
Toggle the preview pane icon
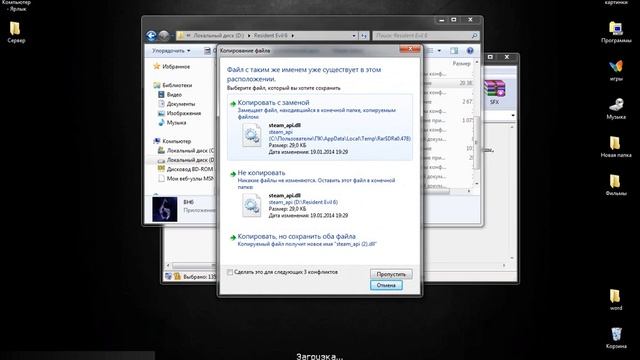pos(454,51)
